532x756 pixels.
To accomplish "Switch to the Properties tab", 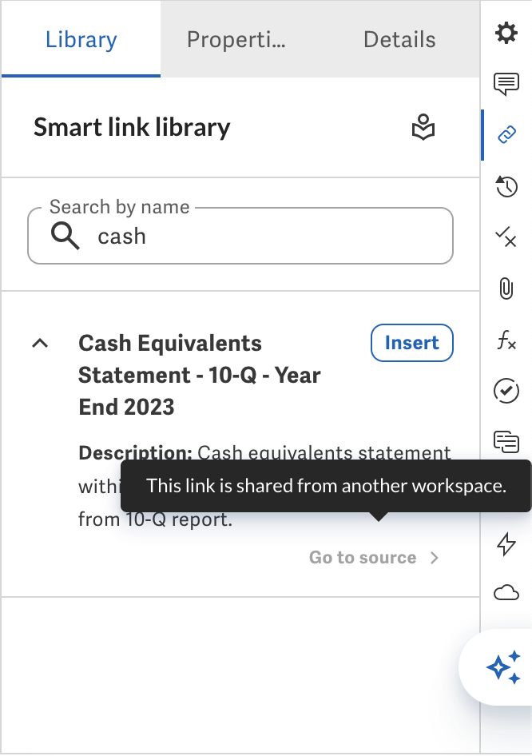I will pos(236,39).
